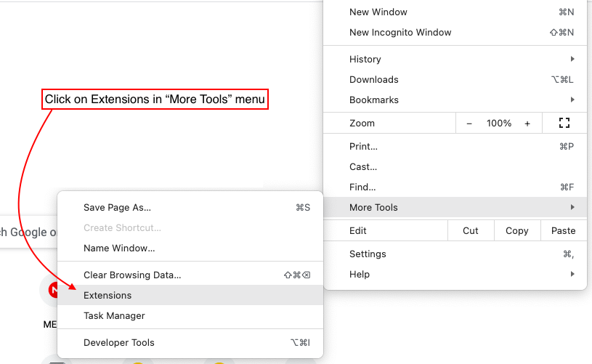This screenshot has width=592, height=364.
Task: Click the Copy edit button
Action: click(517, 231)
